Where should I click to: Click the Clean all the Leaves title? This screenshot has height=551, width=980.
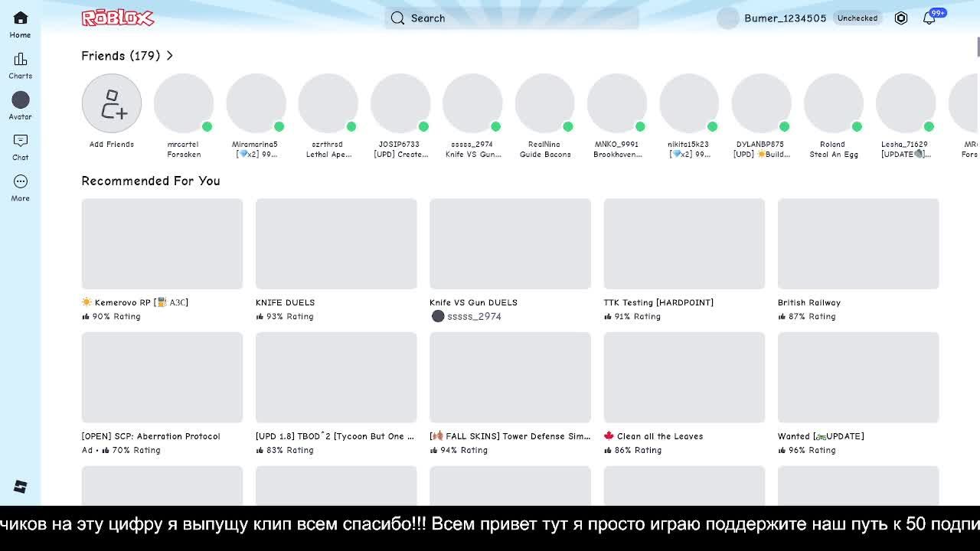[653, 436]
